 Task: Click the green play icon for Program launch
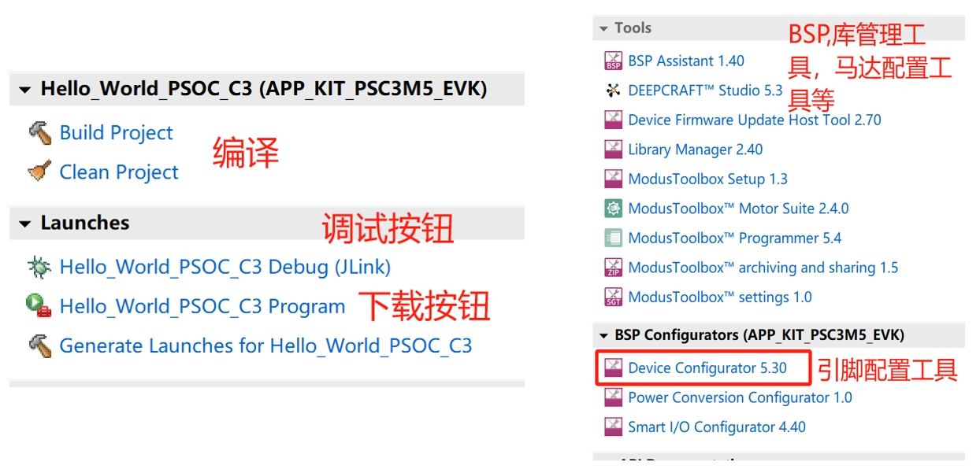[39, 306]
